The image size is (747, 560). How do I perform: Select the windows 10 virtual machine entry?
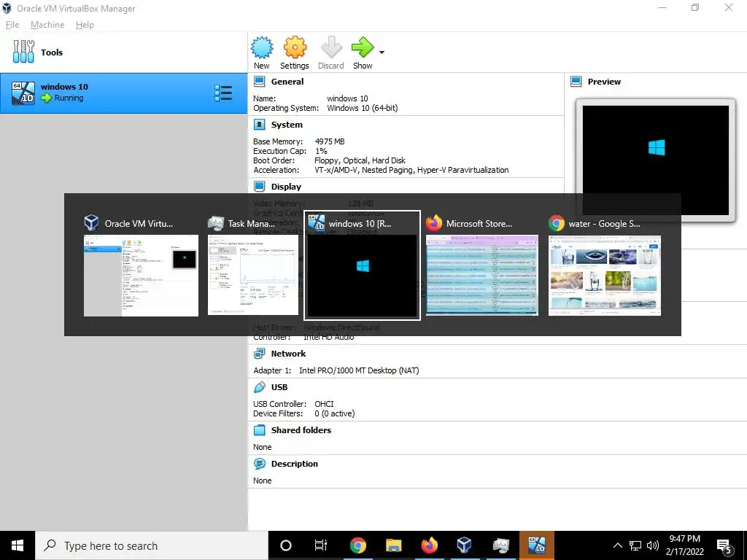124,93
